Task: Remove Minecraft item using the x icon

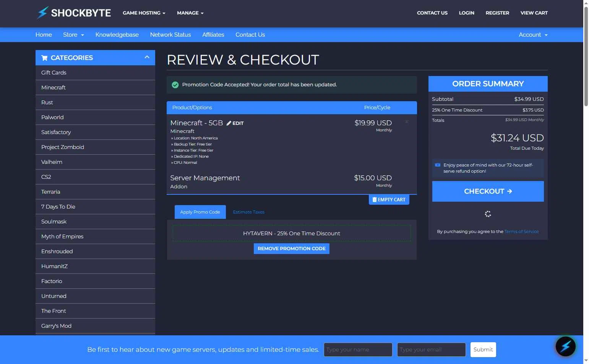Action: 407,122
